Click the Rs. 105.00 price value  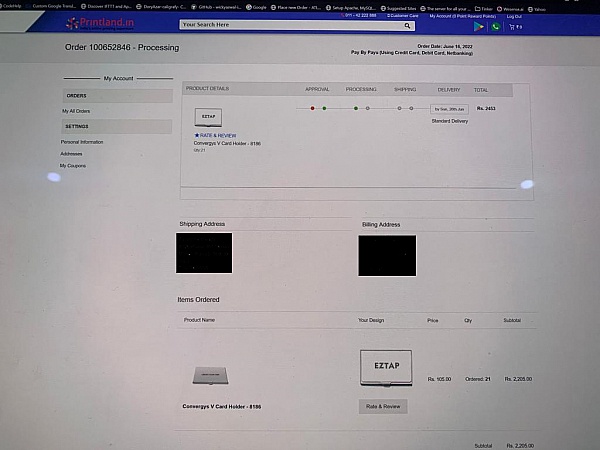(x=439, y=379)
